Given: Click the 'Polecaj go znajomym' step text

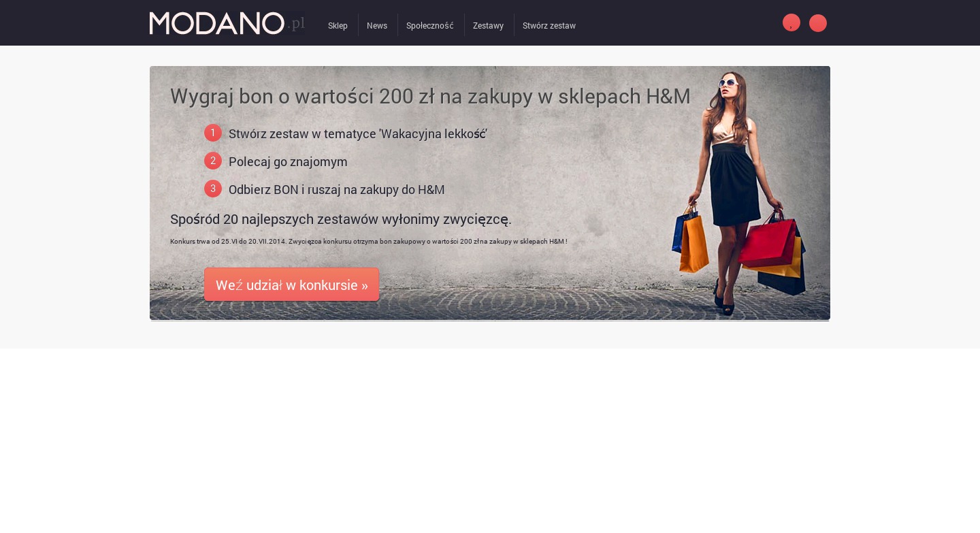Looking at the screenshot, I should click(288, 161).
